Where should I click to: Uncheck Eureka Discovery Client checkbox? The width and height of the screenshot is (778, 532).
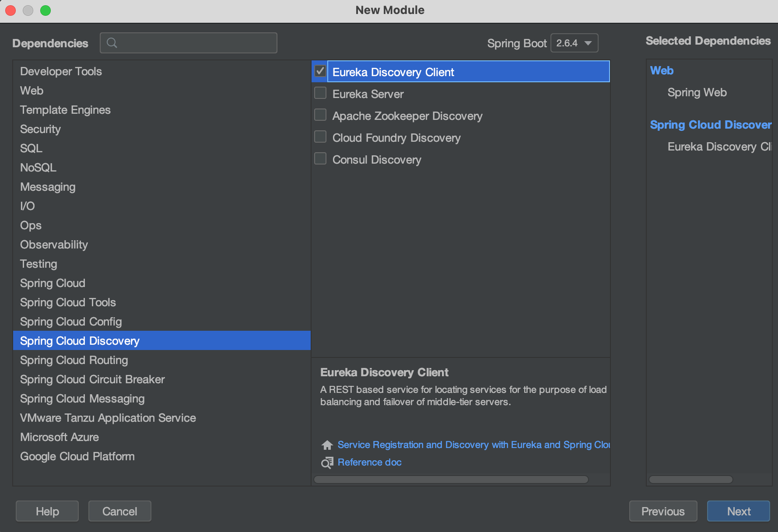[320, 71]
